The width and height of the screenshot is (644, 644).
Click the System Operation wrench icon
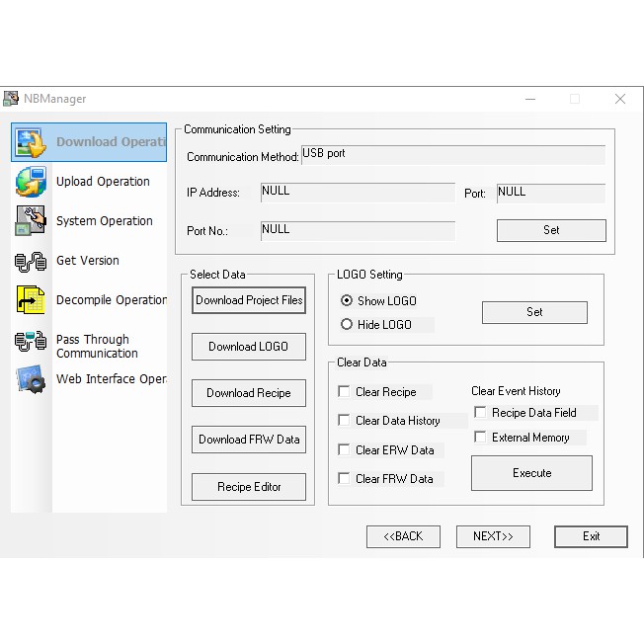point(31,221)
